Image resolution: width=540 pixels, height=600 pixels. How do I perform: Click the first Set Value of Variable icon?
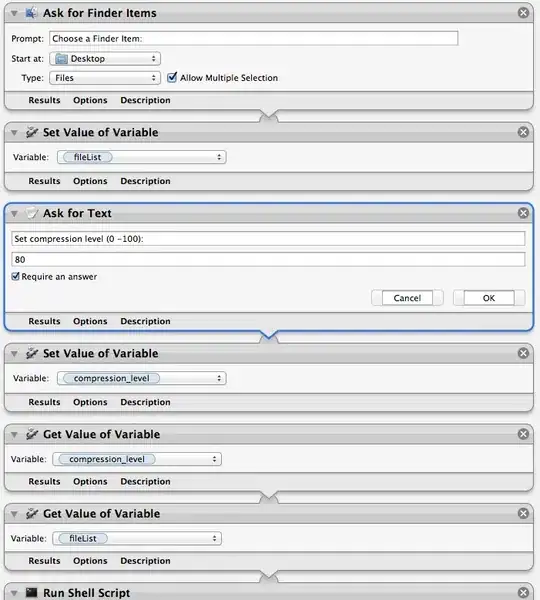(31, 132)
